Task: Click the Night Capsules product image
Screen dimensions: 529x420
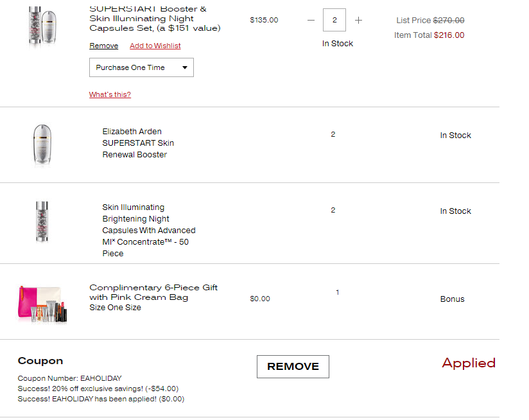Action: pos(42,222)
